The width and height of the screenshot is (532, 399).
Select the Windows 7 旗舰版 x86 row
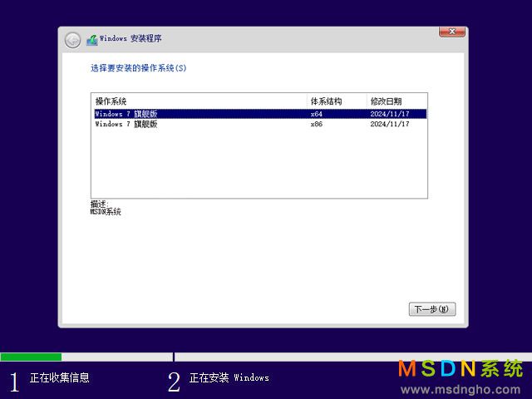[260, 124]
